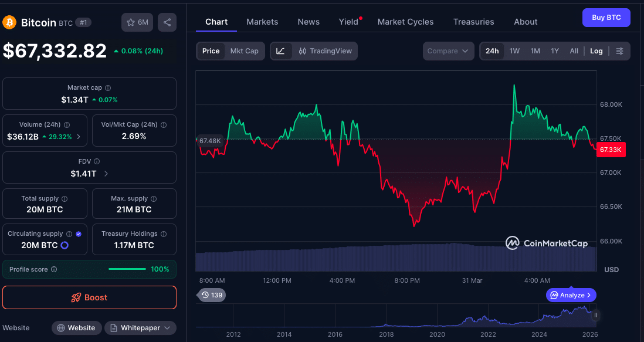Click Treasury Holdings info icon
Viewport: 644px width, 342px height.
point(164,234)
